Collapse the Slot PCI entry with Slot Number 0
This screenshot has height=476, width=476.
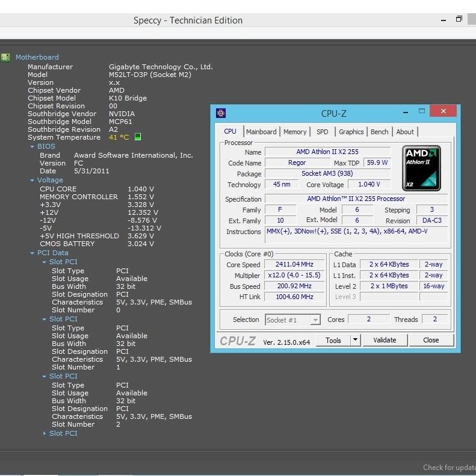(x=45, y=262)
